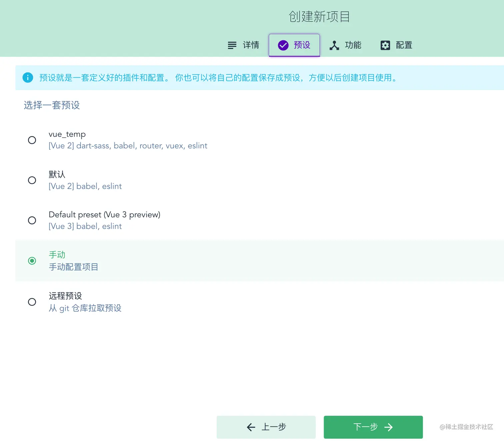The height and width of the screenshot is (441, 504).
Task: Choose the Default preset (Vue 3 preview) radio
Action: (x=32, y=220)
